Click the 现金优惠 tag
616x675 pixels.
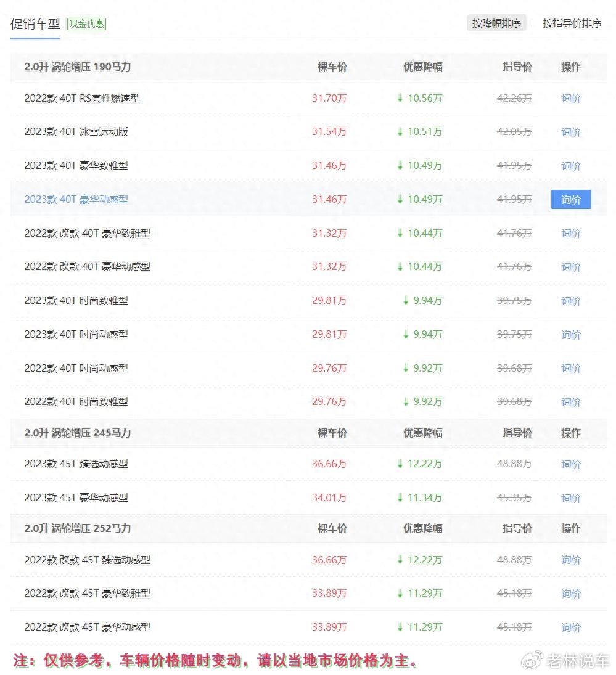tap(86, 23)
